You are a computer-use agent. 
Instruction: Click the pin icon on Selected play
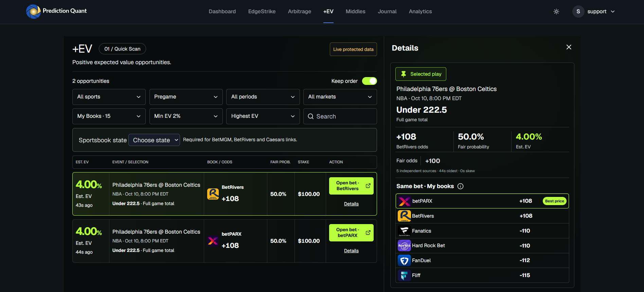tap(404, 74)
